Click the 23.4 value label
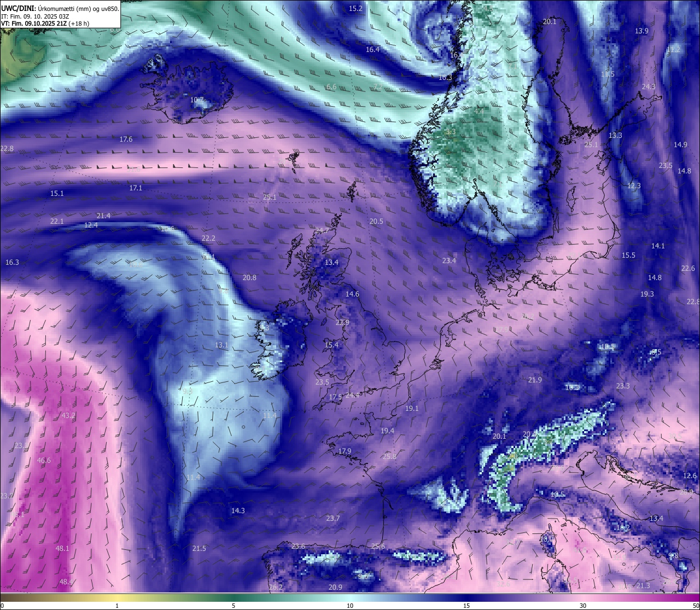This screenshot has height=610, width=700. point(449,260)
